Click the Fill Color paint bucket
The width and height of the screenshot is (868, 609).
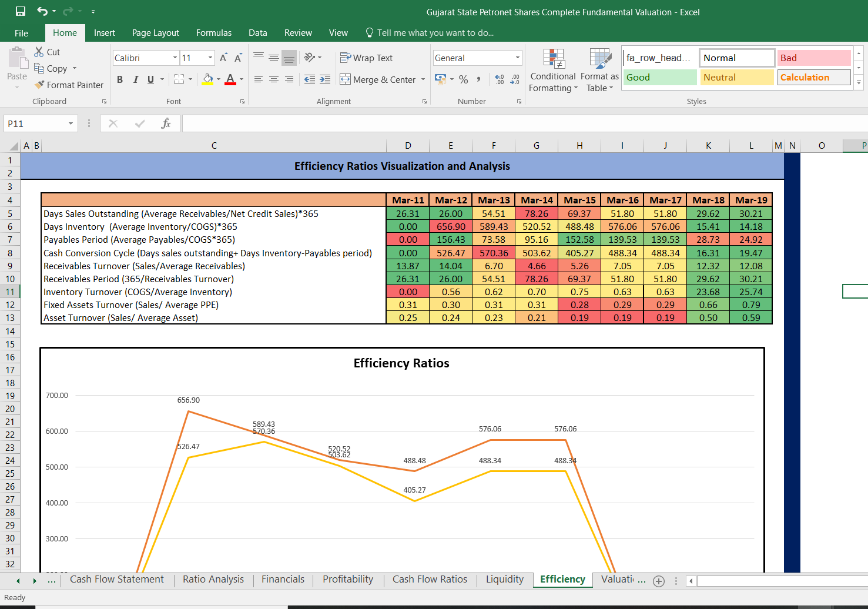tap(208, 79)
